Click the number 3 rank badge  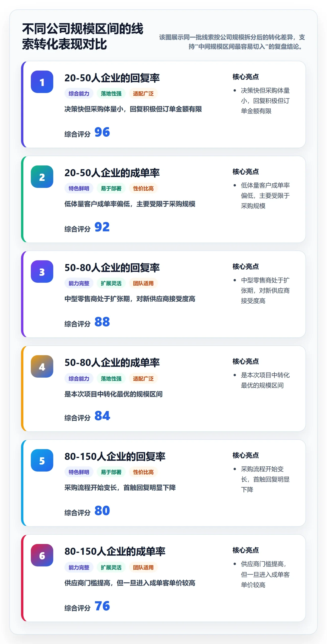tap(42, 271)
